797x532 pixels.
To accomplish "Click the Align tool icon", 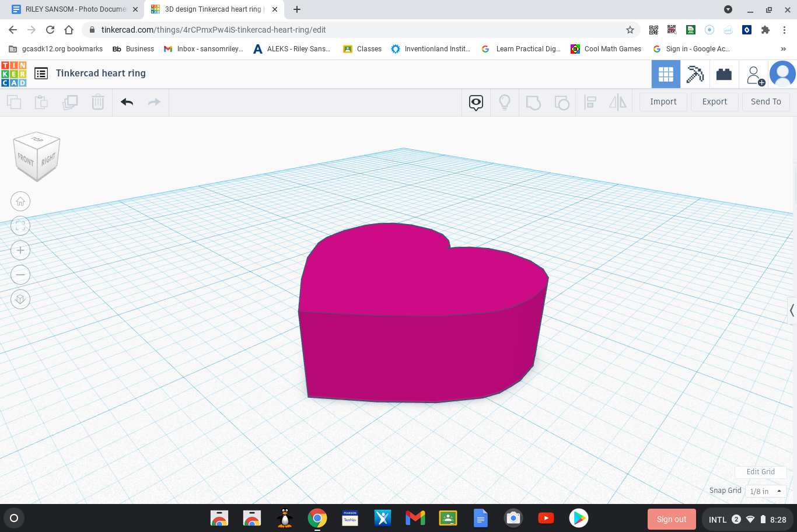I will pos(590,103).
